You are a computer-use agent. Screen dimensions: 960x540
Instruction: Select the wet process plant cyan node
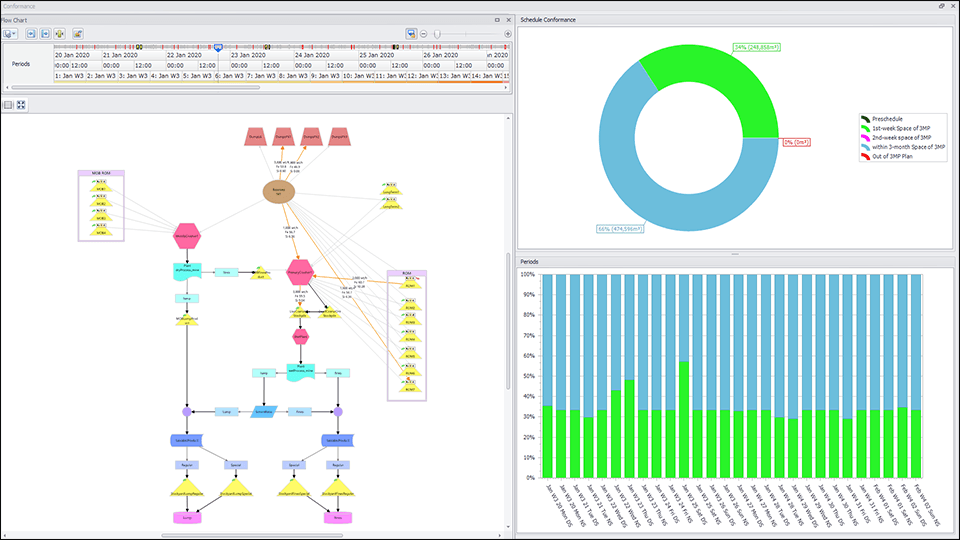click(x=301, y=372)
